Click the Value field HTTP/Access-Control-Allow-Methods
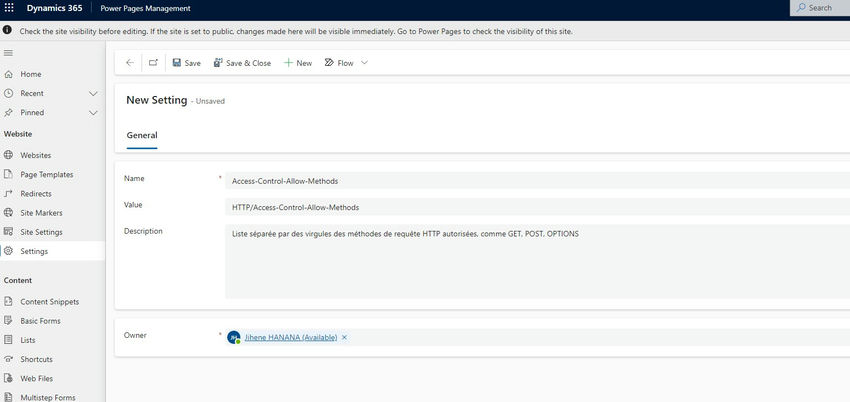850x402 pixels. (537, 207)
